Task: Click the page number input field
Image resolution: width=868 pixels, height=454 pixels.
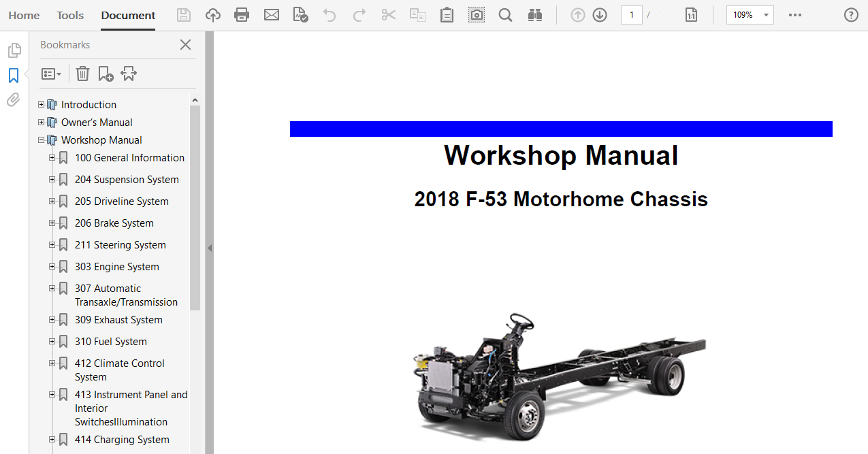Action: (x=631, y=14)
